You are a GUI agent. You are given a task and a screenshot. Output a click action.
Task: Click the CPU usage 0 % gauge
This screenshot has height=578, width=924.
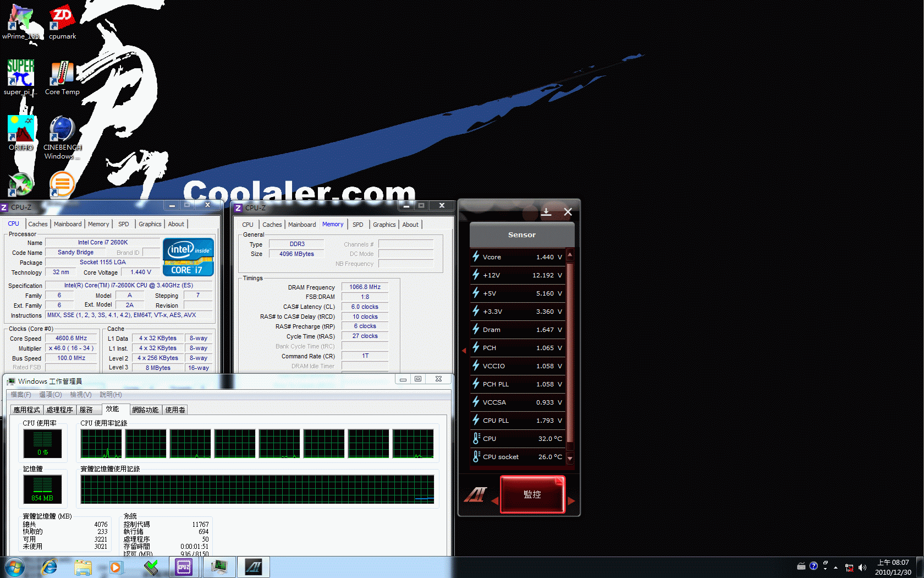tap(43, 444)
